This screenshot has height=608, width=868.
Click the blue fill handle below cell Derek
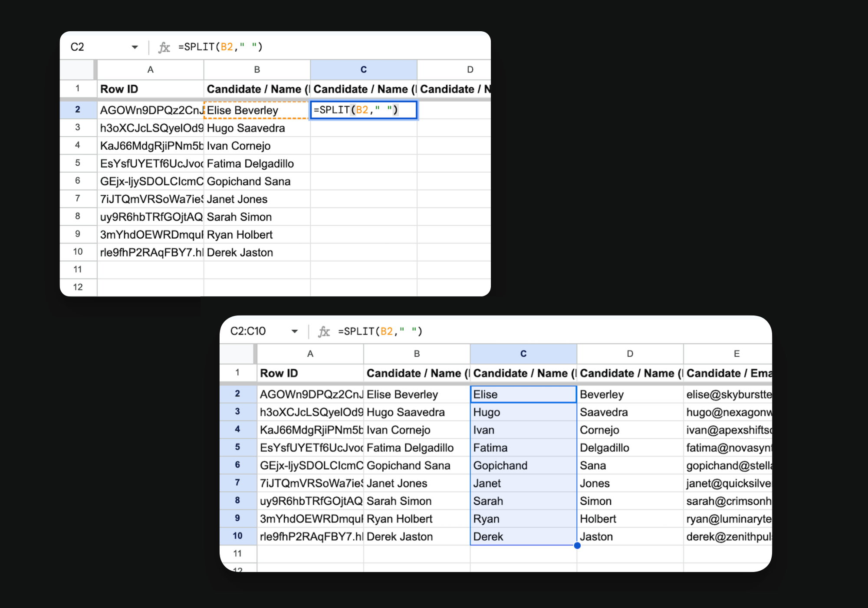[x=577, y=546]
